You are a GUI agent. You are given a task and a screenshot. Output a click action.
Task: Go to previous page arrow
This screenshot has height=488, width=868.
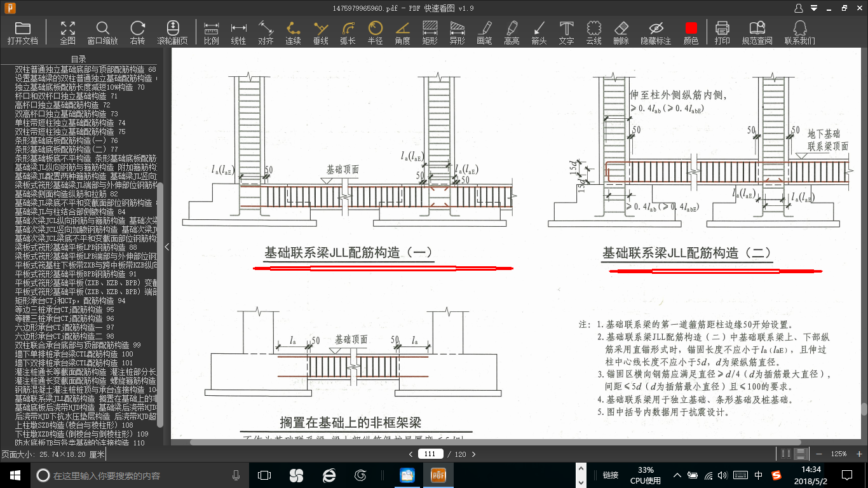click(410, 454)
